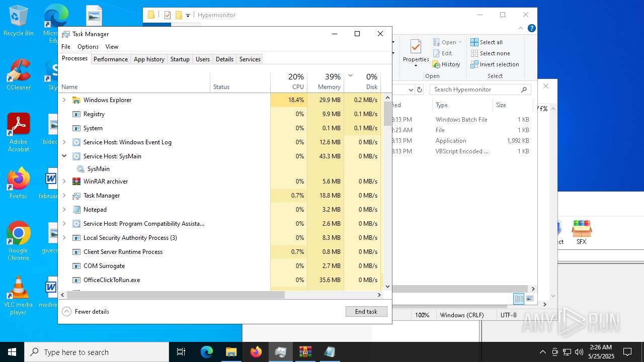The width and height of the screenshot is (644, 362).
Task: Switch to details view in Explorer status bar
Action: click(519, 299)
